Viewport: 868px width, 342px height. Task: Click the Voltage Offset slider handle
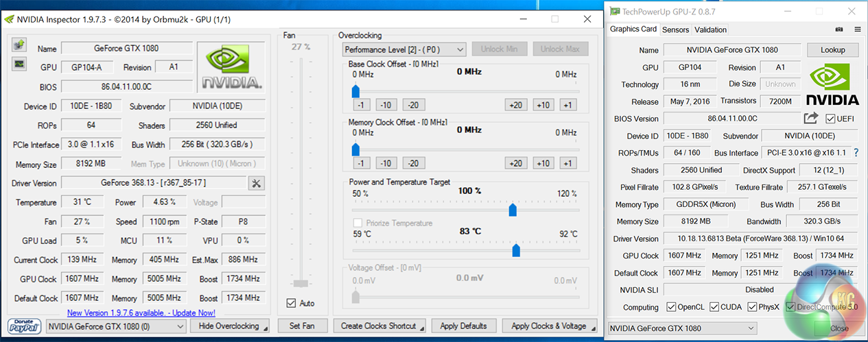click(355, 297)
